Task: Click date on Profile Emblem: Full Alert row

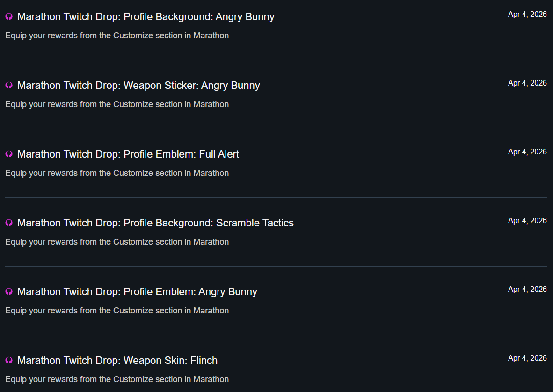Action: (527, 152)
